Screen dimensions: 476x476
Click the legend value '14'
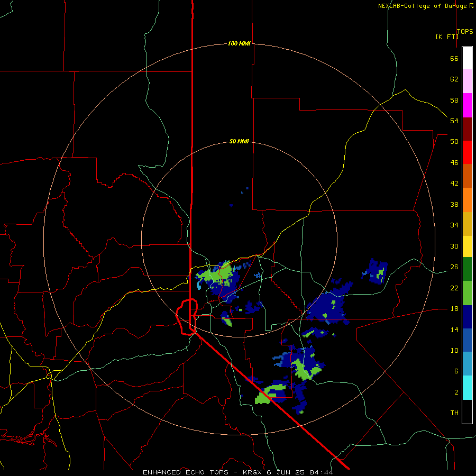click(454, 329)
